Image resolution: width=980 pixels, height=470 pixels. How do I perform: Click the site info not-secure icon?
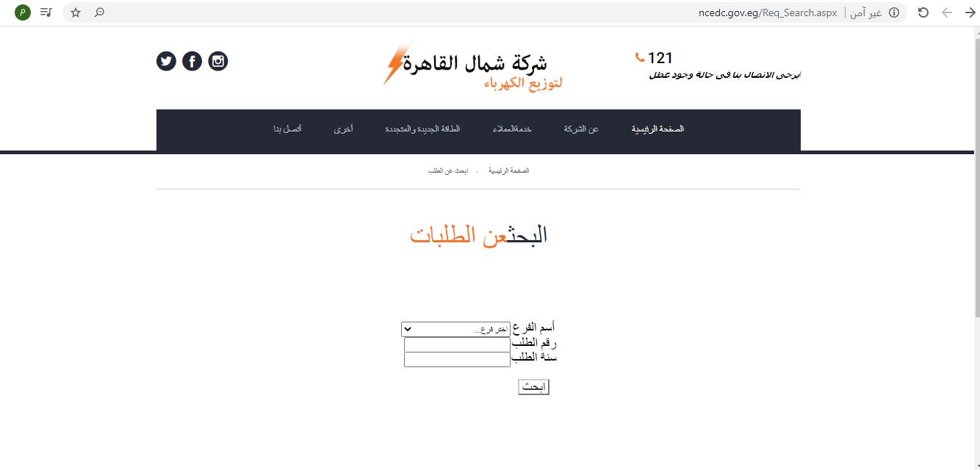click(x=894, y=12)
